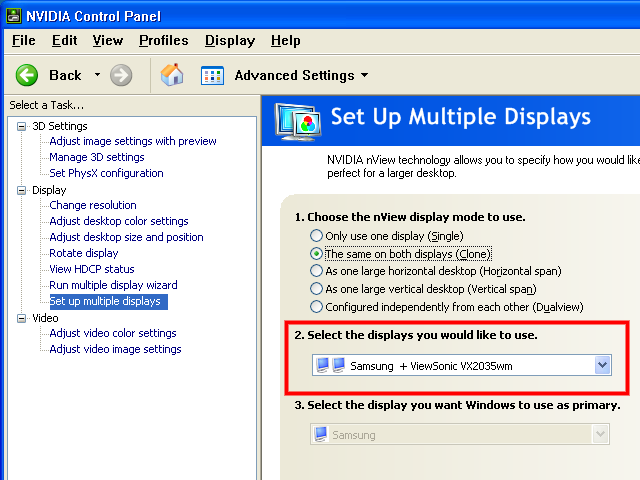Click the Advanced Settings view icon
Viewport: 640px width, 480px height.
pos(212,76)
